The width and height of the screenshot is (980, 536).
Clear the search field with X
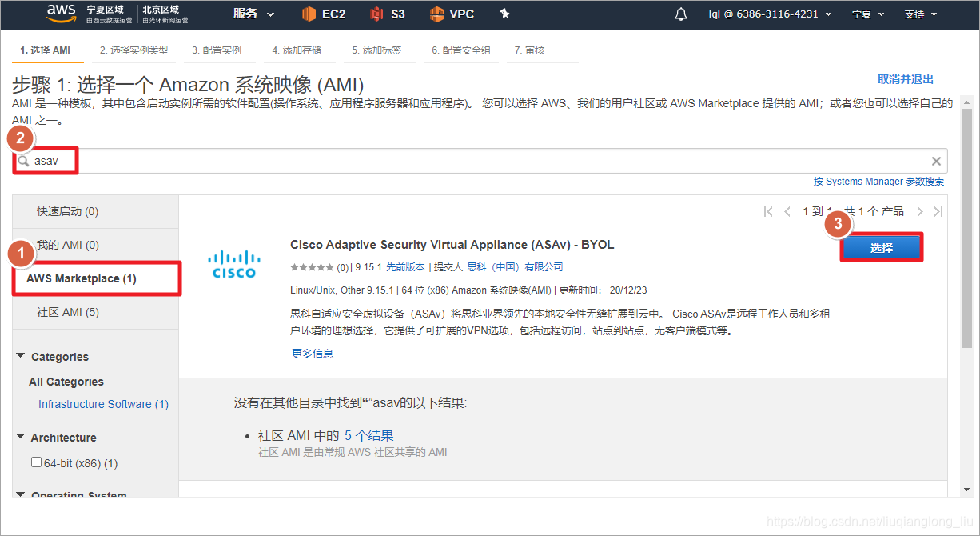pos(936,162)
